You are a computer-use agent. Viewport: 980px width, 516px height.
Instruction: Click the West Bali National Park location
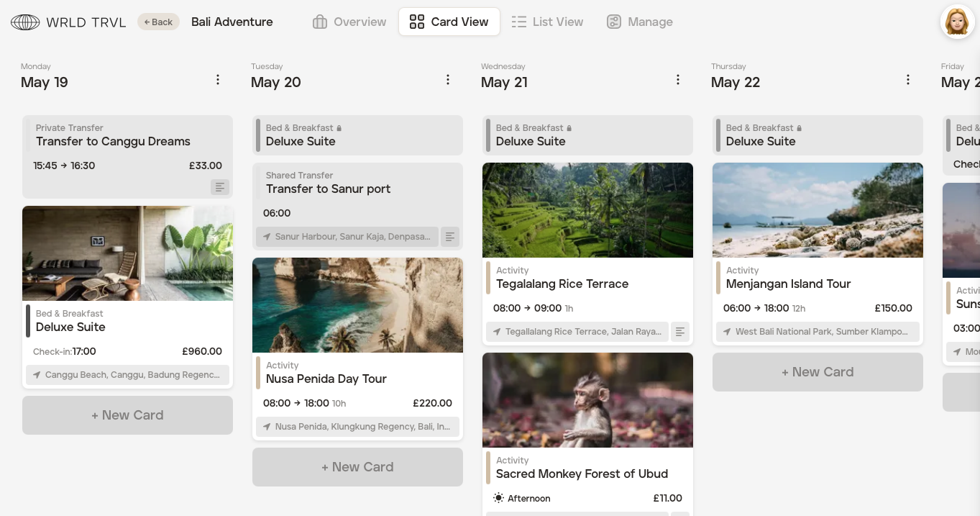coord(818,332)
